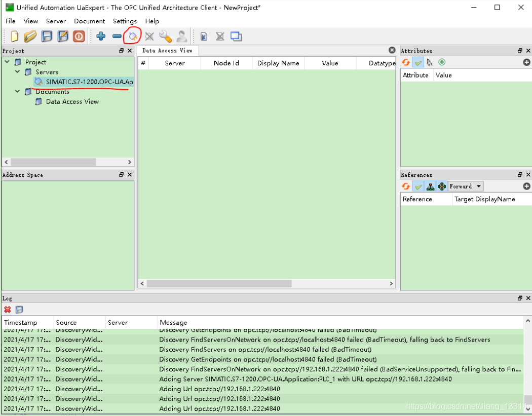Click the plus circle in the References panel
This screenshot has width=532, height=416.
pyautogui.click(x=526, y=186)
